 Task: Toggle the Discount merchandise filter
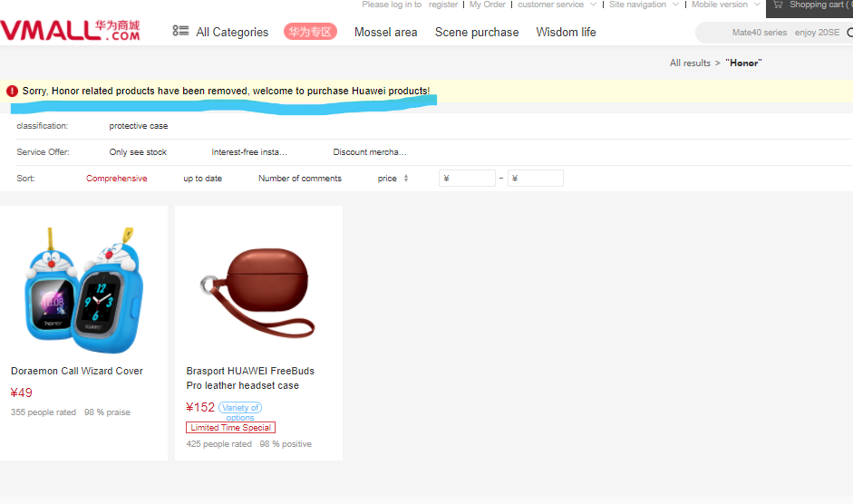[x=370, y=152]
